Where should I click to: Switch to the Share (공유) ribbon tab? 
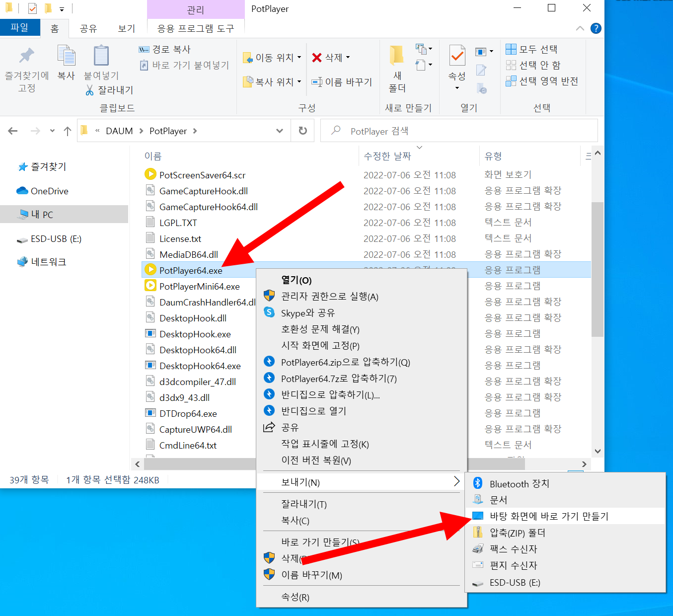[88, 28]
